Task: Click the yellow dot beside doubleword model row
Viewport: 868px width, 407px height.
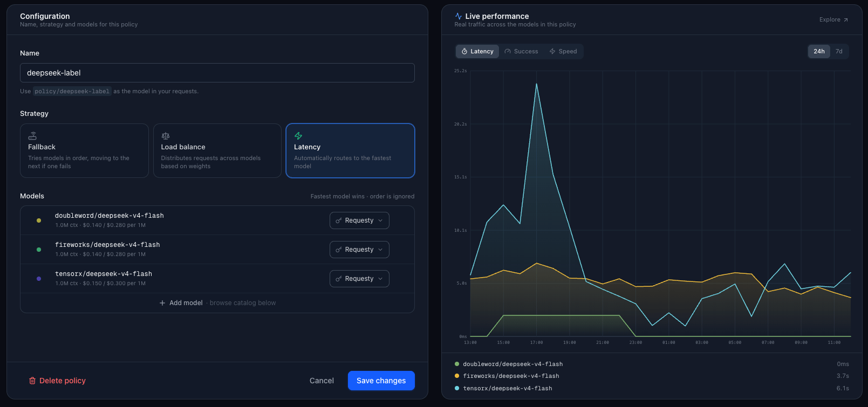Action: (39, 220)
